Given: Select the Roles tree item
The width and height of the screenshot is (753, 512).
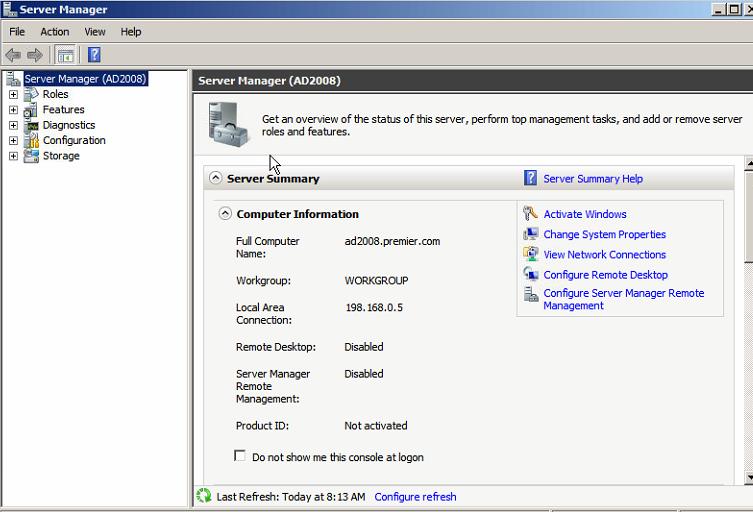Looking at the screenshot, I should [55, 94].
